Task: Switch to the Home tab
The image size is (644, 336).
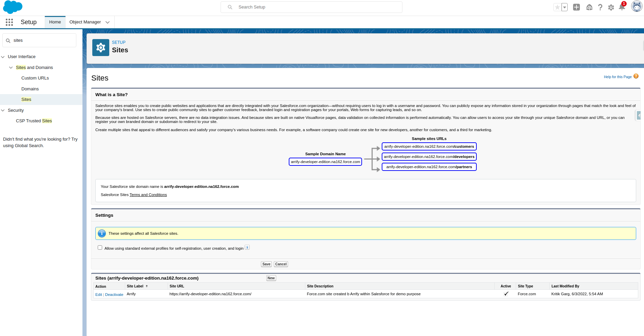Action: (55, 22)
